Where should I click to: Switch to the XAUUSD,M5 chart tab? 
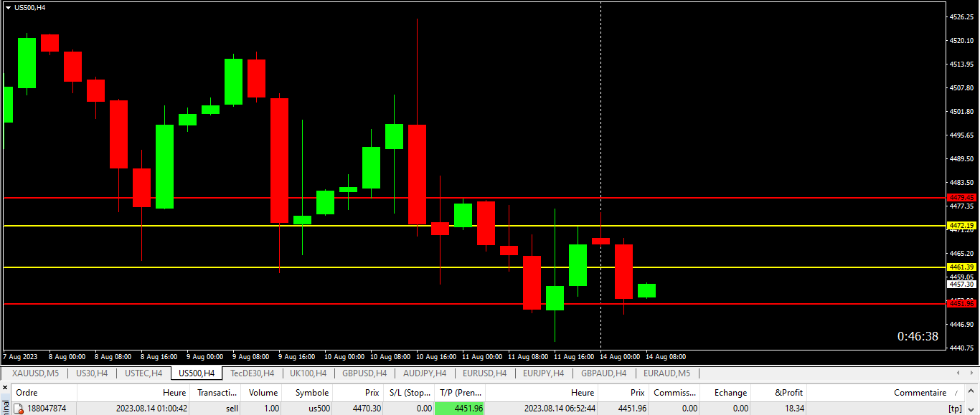click(35, 373)
